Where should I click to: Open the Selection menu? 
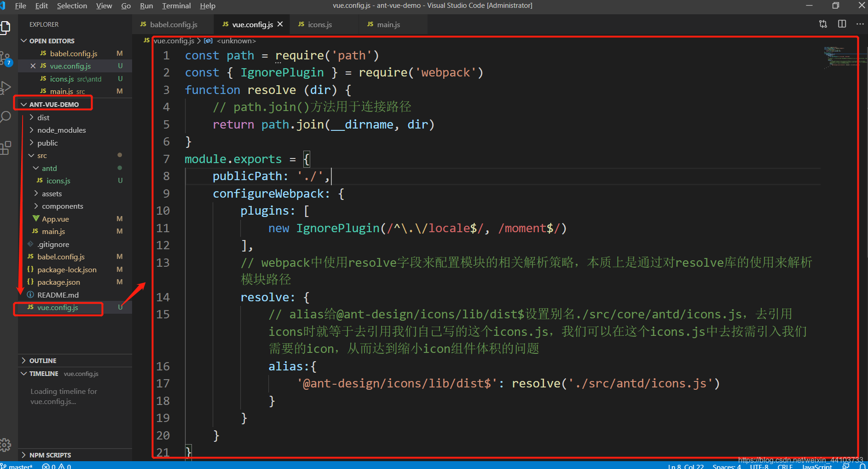[x=72, y=6]
